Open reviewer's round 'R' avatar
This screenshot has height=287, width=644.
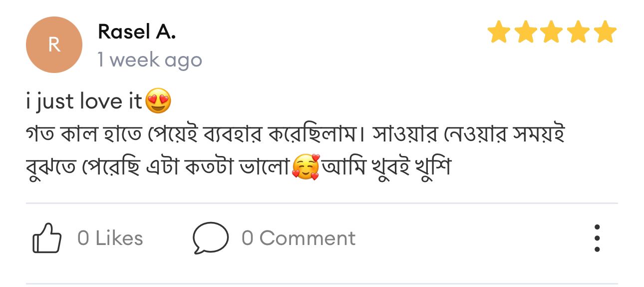pos(54,44)
